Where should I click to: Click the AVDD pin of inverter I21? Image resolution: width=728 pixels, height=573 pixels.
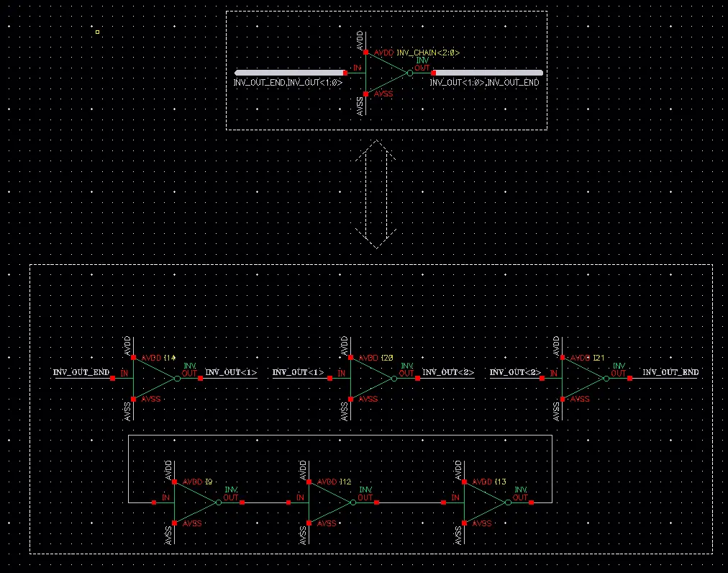(x=563, y=357)
